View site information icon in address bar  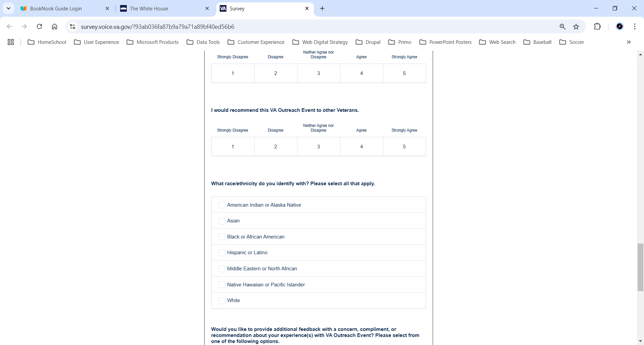72,26
